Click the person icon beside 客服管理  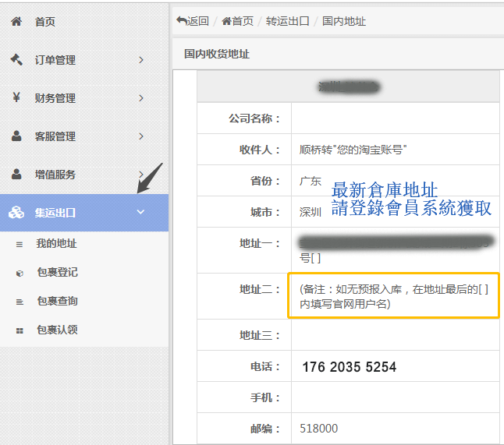pos(16,136)
